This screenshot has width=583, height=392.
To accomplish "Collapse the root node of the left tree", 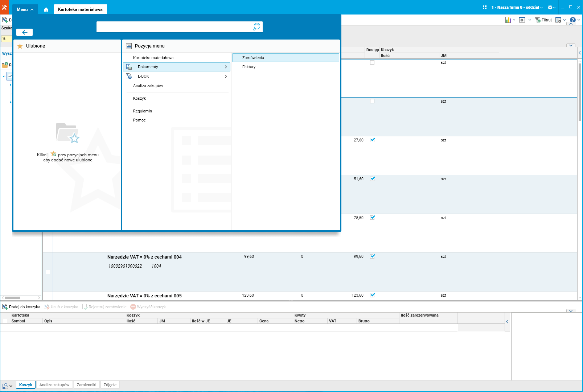I will (x=4, y=76).
